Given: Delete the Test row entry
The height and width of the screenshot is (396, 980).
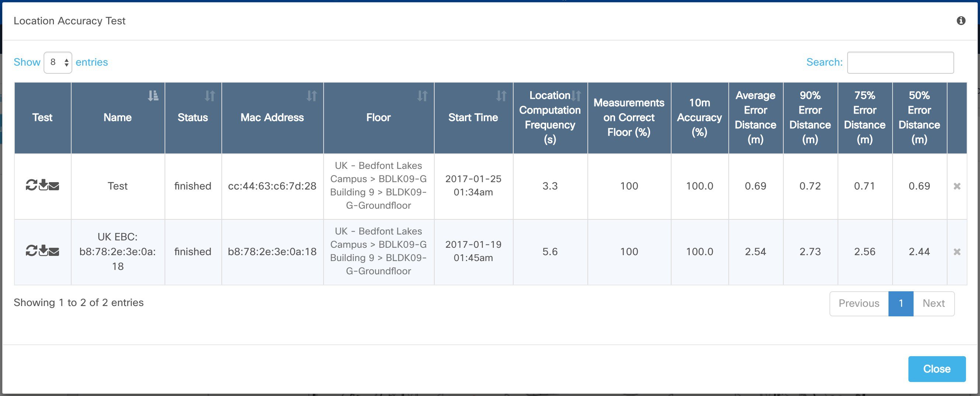Looking at the screenshot, I should pyautogui.click(x=957, y=186).
